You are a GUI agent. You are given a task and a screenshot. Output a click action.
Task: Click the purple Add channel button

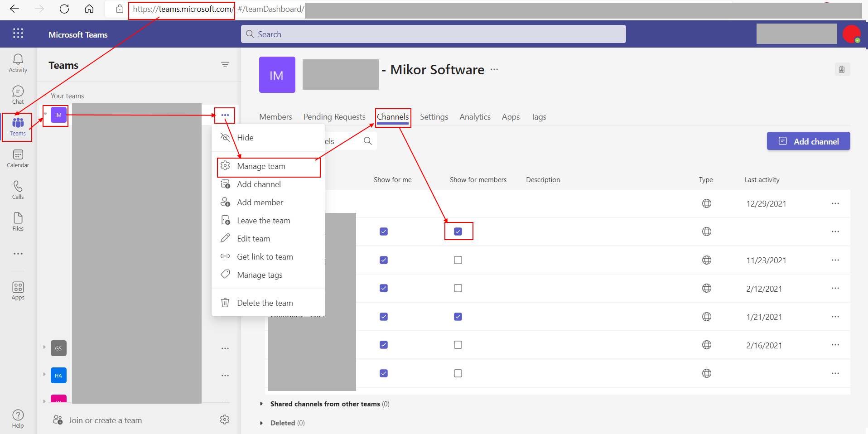point(808,141)
